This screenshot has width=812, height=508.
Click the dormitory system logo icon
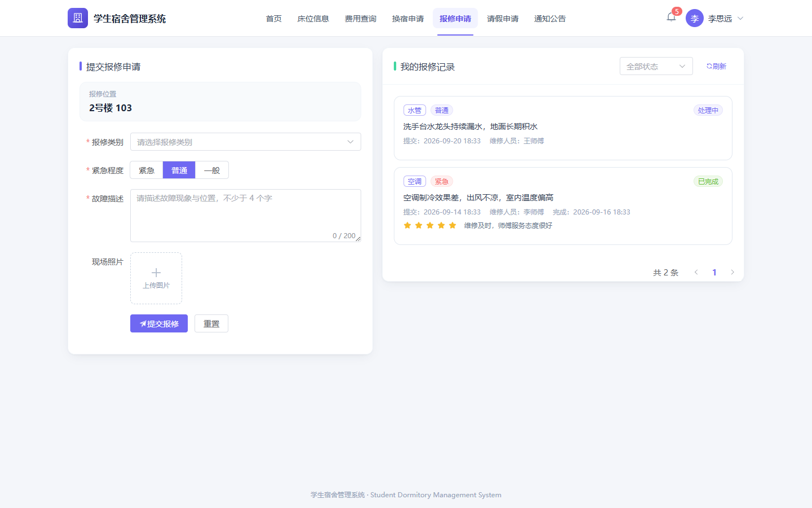tap(78, 18)
